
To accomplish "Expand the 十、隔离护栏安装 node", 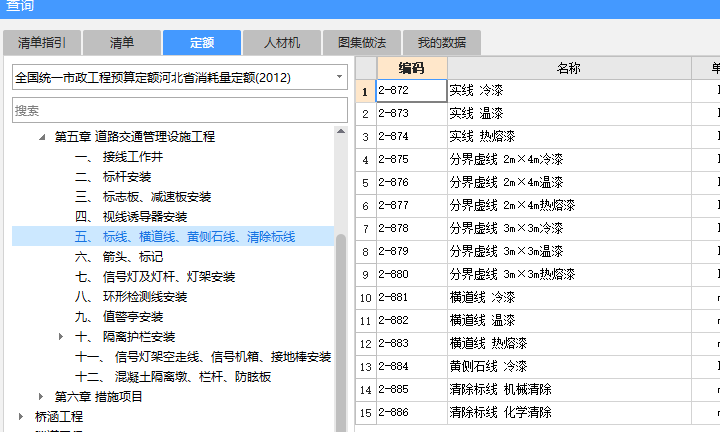I will coord(61,337).
